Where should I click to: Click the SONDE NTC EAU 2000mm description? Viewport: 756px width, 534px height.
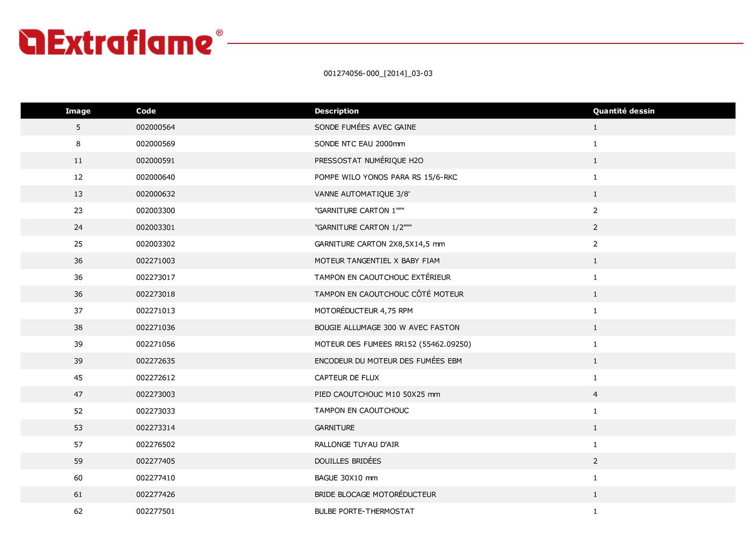(x=359, y=144)
